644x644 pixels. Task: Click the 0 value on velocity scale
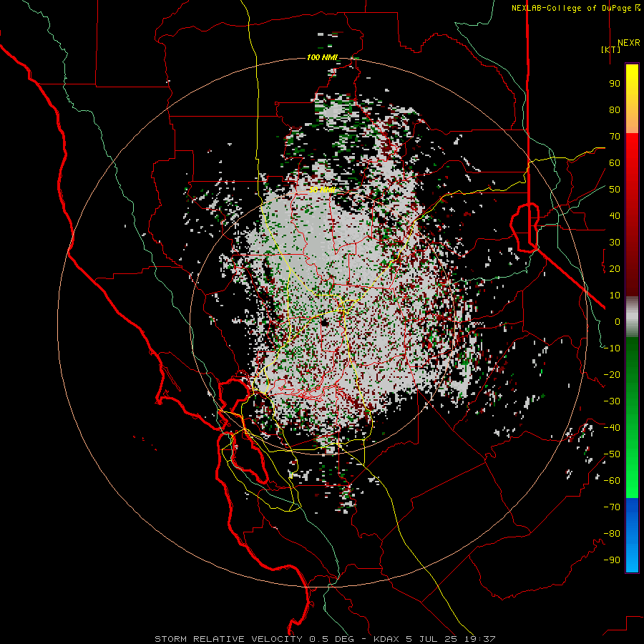tap(618, 322)
